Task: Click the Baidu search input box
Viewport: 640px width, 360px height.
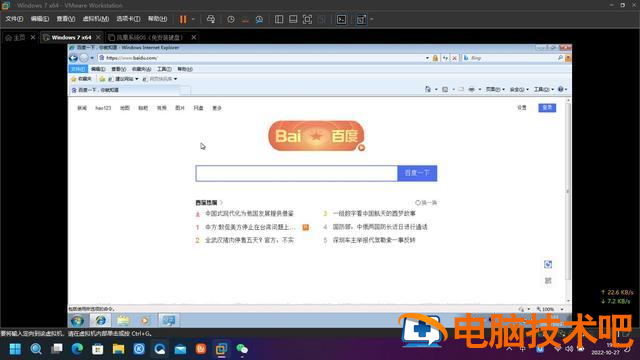Action: pyautogui.click(x=297, y=173)
